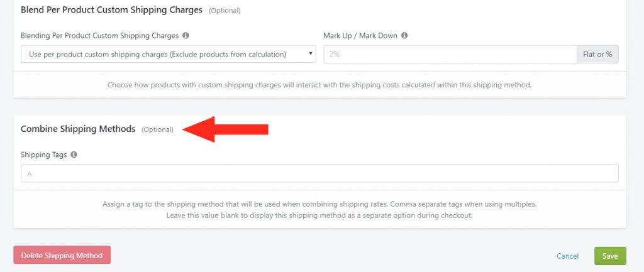
Task: Focus the Mark Up / Mark Down field
Action: click(450, 54)
